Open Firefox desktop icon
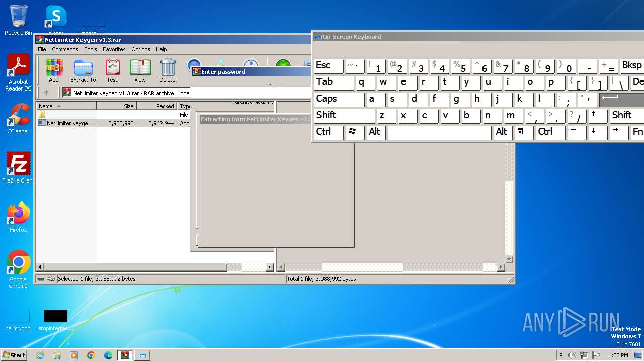Screen dimensions: 644x362 click(x=18, y=217)
